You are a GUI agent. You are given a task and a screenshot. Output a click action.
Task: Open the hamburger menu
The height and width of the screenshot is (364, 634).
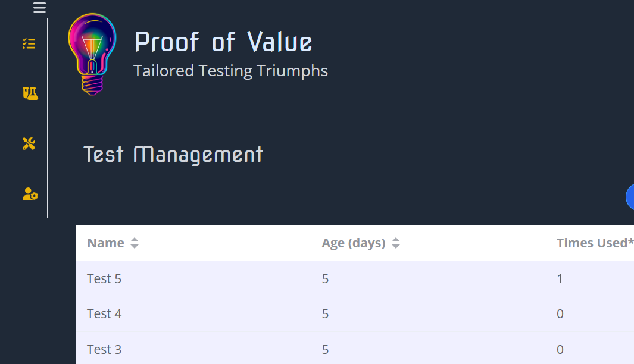pyautogui.click(x=39, y=8)
